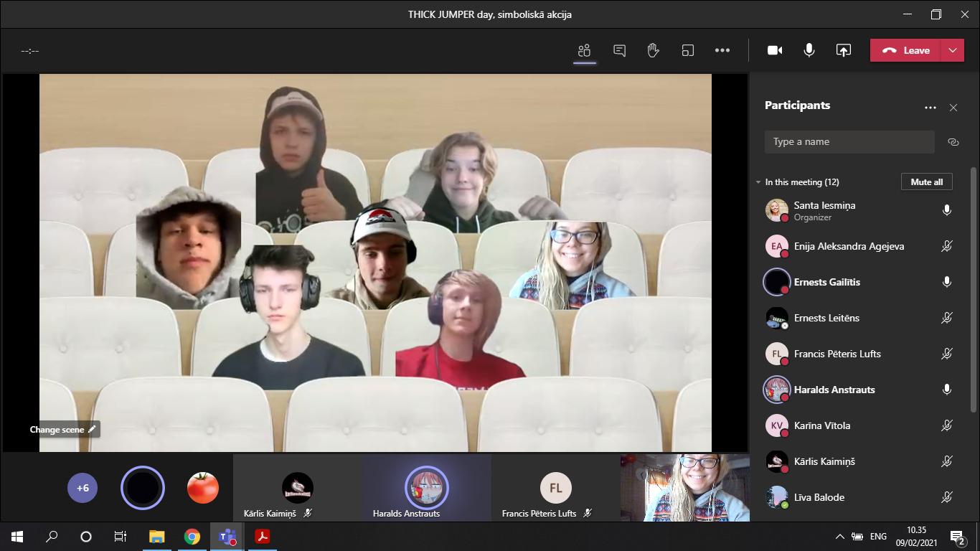Click the copy join link icon
Screen dimensions: 980x551
953,142
